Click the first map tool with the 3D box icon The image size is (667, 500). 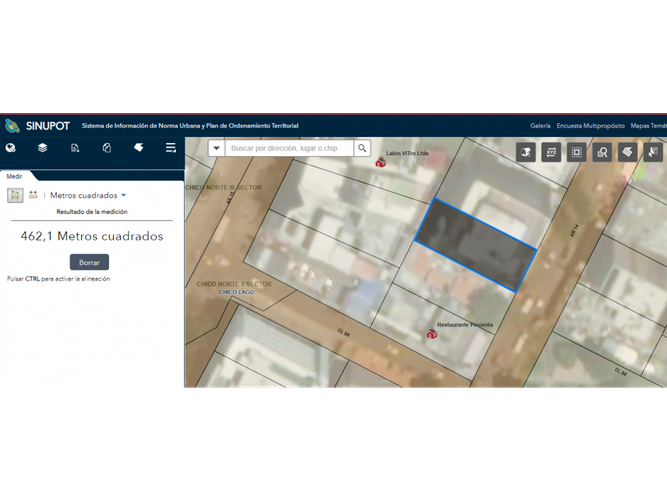[526, 152]
